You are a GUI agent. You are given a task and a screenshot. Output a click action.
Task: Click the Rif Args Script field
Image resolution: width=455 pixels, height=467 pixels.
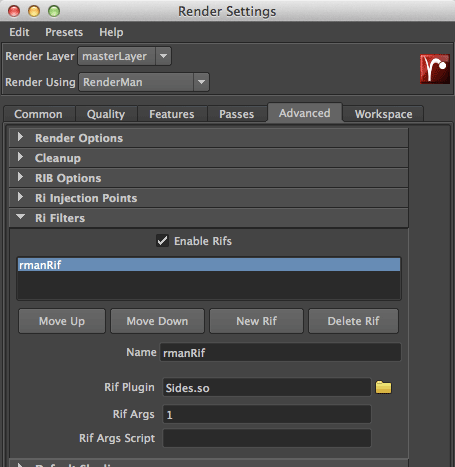[x=267, y=438]
